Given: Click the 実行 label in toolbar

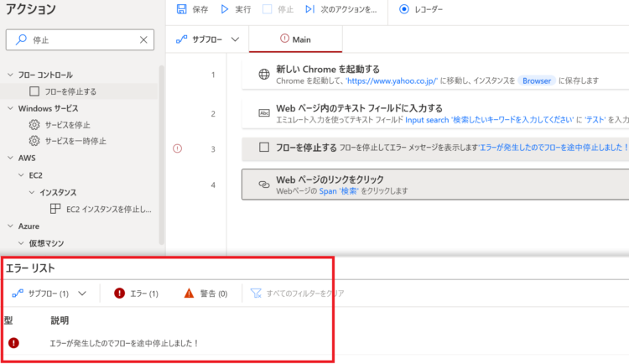Looking at the screenshot, I should tap(243, 9).
